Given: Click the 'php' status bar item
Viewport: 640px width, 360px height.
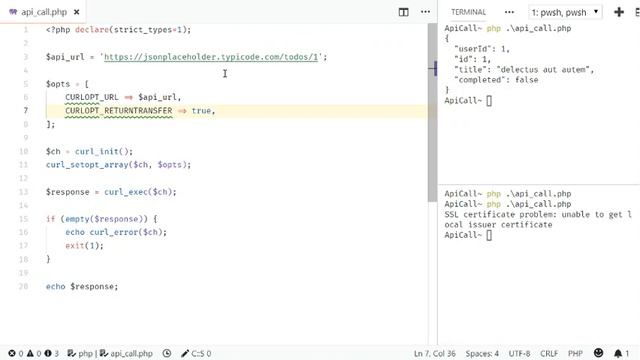Looking at the screenshot, I should tap(80, 353).
